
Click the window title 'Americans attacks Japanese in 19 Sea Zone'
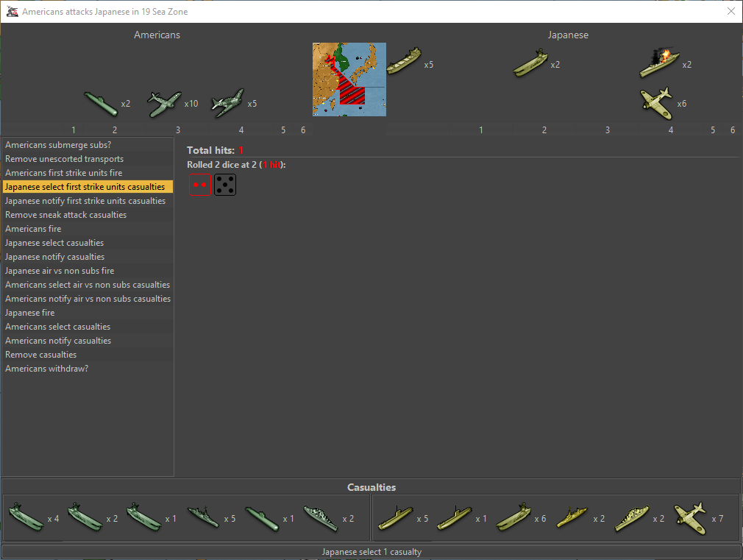point(104,11)
